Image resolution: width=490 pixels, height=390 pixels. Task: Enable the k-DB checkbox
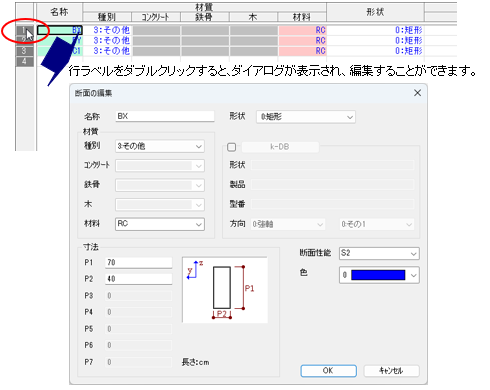pos(231,147)
